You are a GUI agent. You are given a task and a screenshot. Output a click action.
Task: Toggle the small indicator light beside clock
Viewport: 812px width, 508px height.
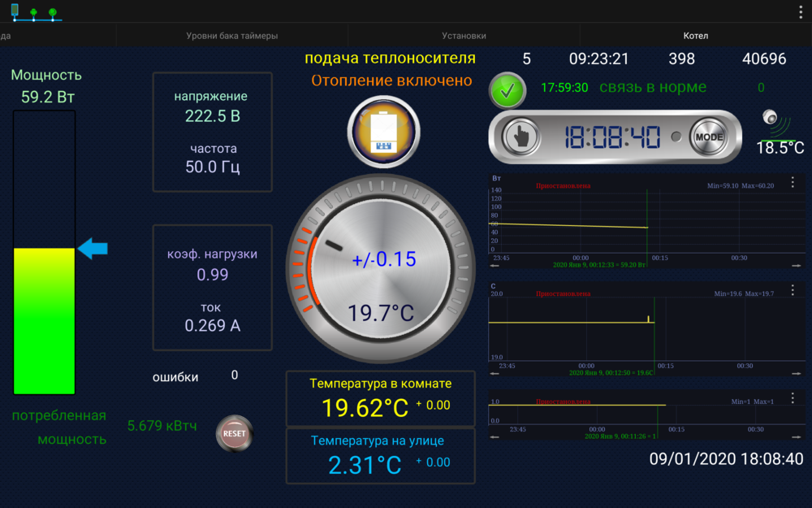click(x=676, y=137)
